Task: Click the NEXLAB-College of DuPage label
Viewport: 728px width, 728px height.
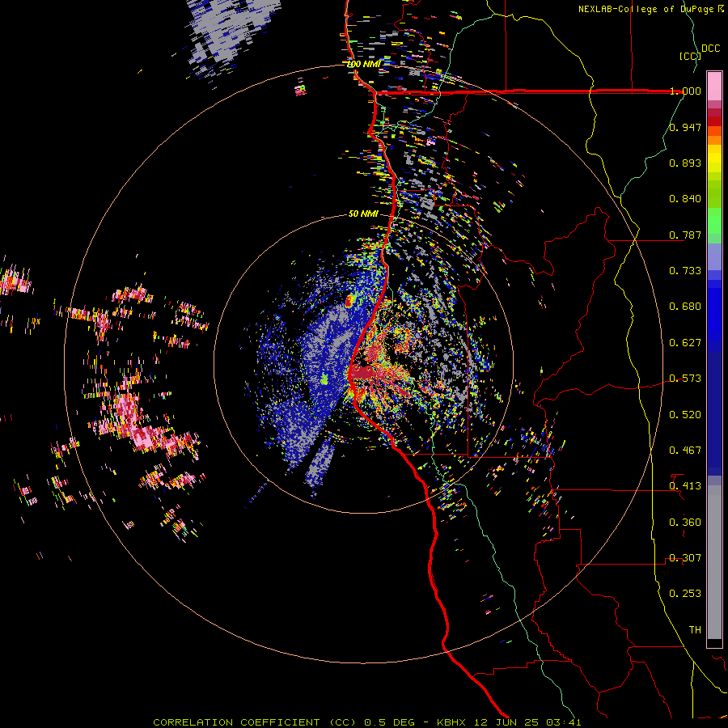Action: (647, 9)
